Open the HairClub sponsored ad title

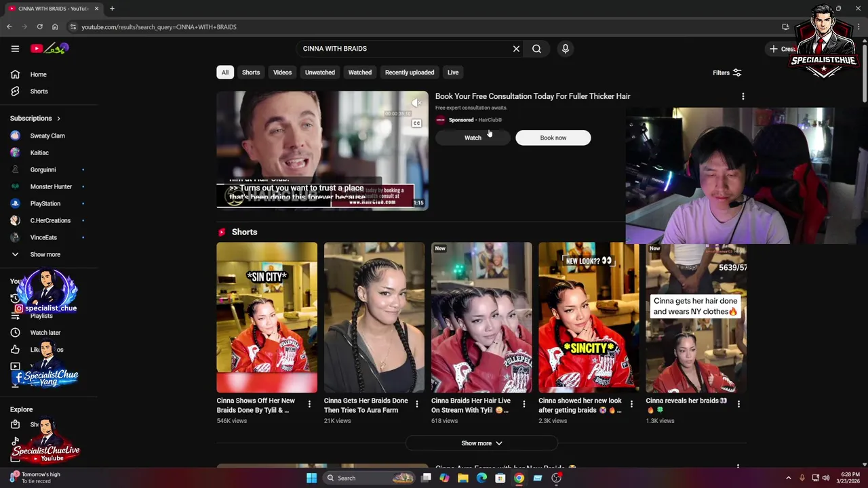point(532,96)
